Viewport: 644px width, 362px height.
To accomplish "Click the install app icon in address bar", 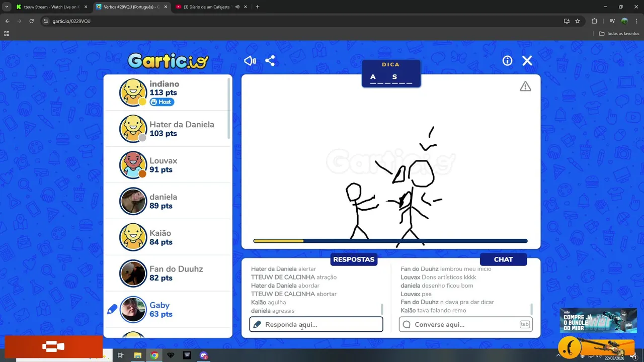I will pyautogui.click(x=567, y=21).
